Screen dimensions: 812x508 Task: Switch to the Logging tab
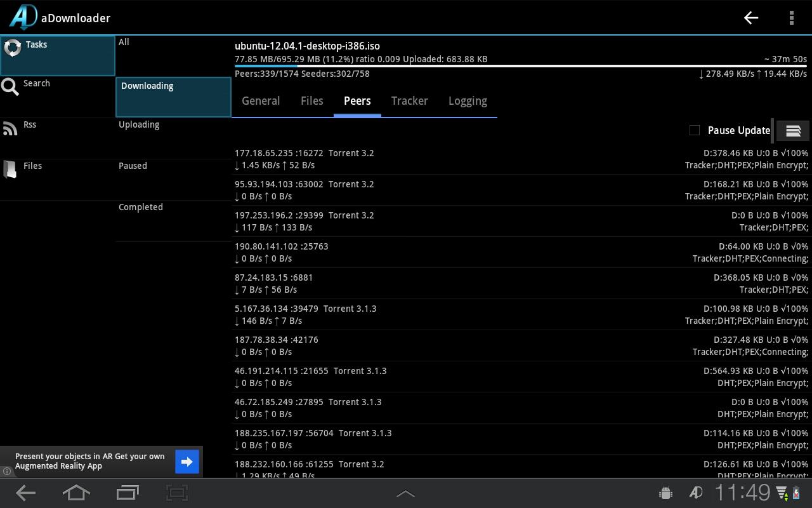point(468,101)
